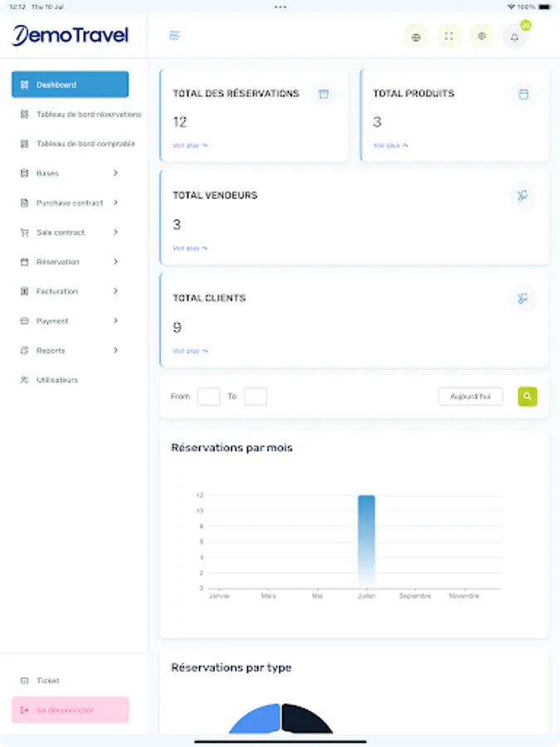This screenshot has width=560, height=747.
Task: Expand the Facturation chevron
Action: (x=115, y=291)
